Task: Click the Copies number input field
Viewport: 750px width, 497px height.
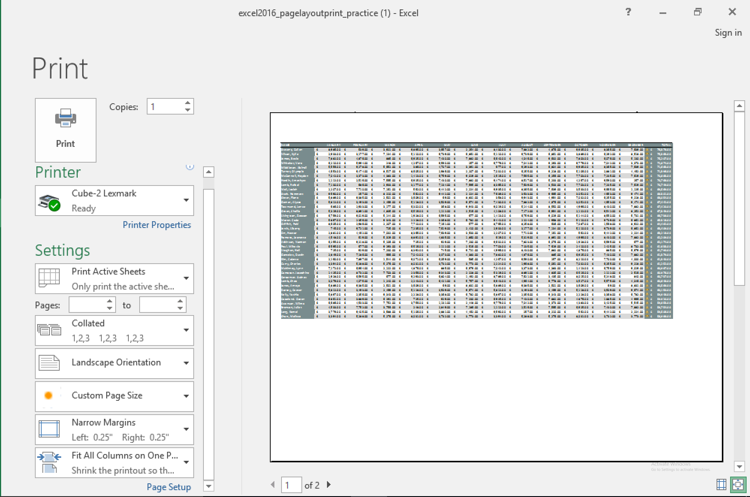Action: coord(164,107)
